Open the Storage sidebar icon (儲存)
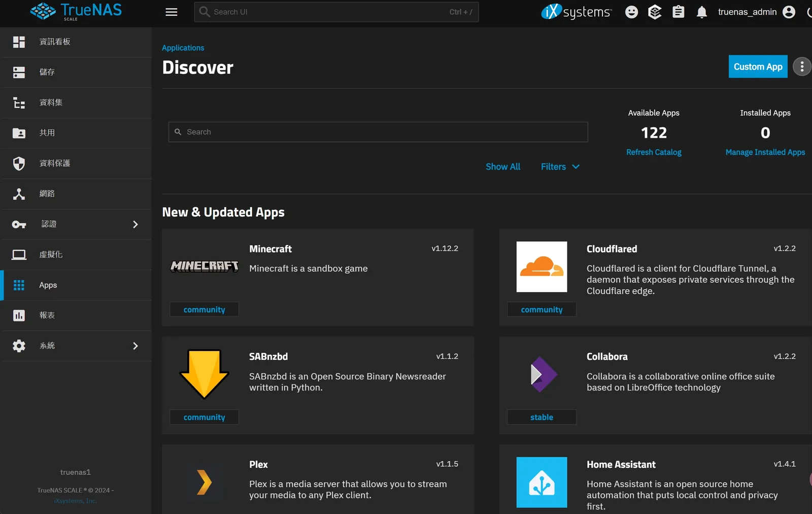Image resolution: width=812 pixels, height=514 pixels. click(19, 72)
